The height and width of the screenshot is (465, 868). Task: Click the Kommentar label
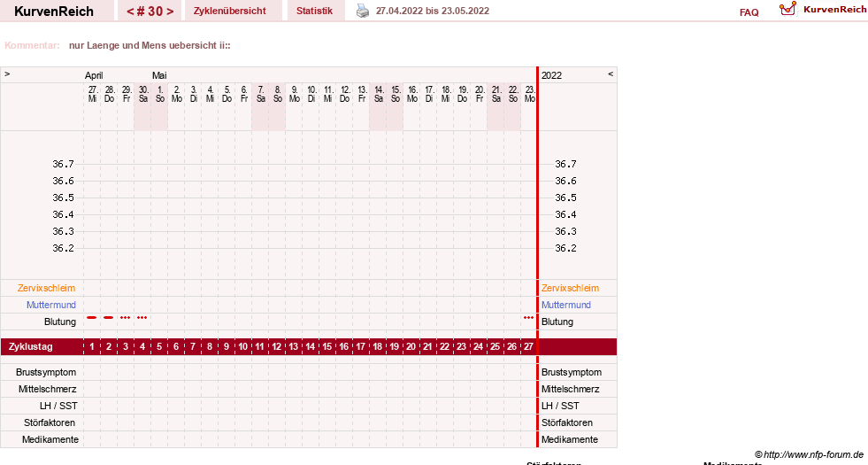click(x=32, y=45)
